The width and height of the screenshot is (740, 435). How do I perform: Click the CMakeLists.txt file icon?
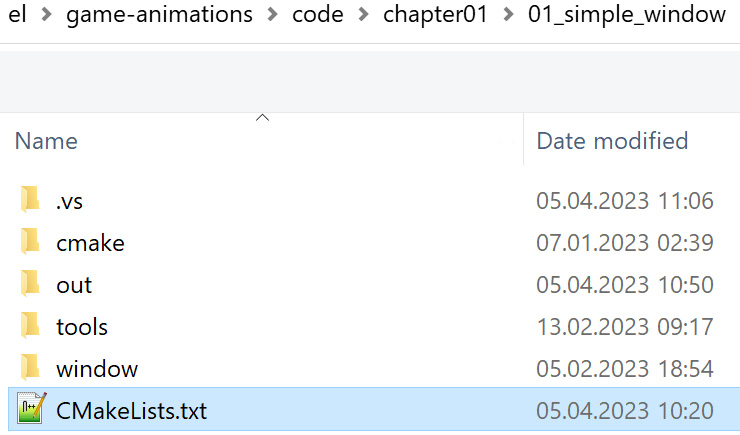[x=32, y=408]
